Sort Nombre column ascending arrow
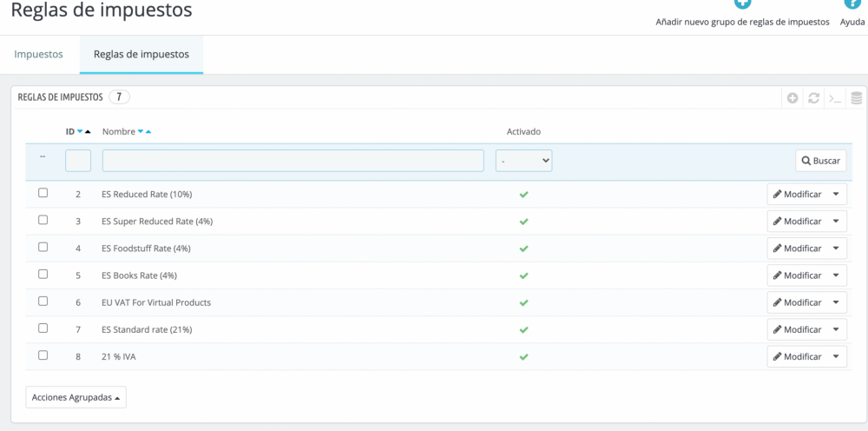 [x=148, y=132]
